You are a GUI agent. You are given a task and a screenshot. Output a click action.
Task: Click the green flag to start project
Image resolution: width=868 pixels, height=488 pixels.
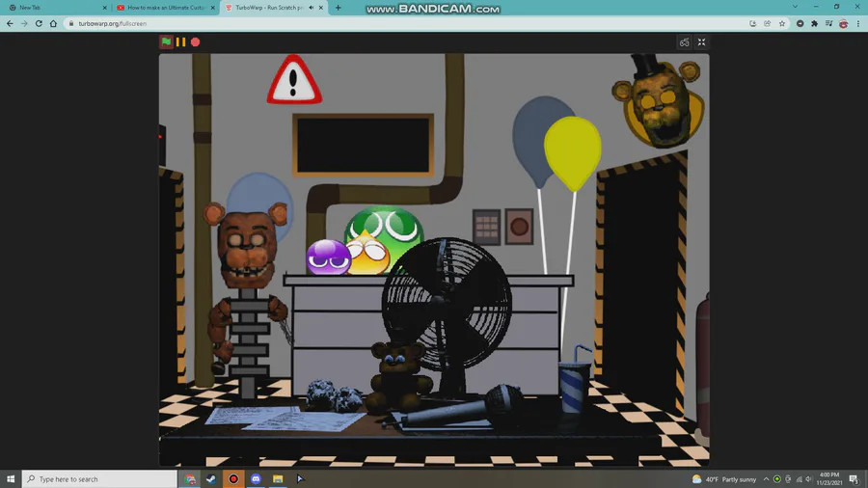click(x=166, y=42)
